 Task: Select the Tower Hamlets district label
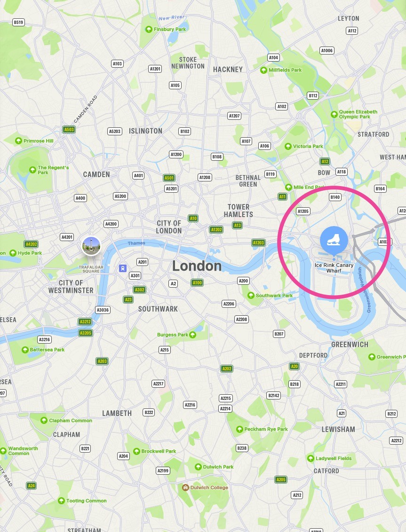click(x=239, y=211)
